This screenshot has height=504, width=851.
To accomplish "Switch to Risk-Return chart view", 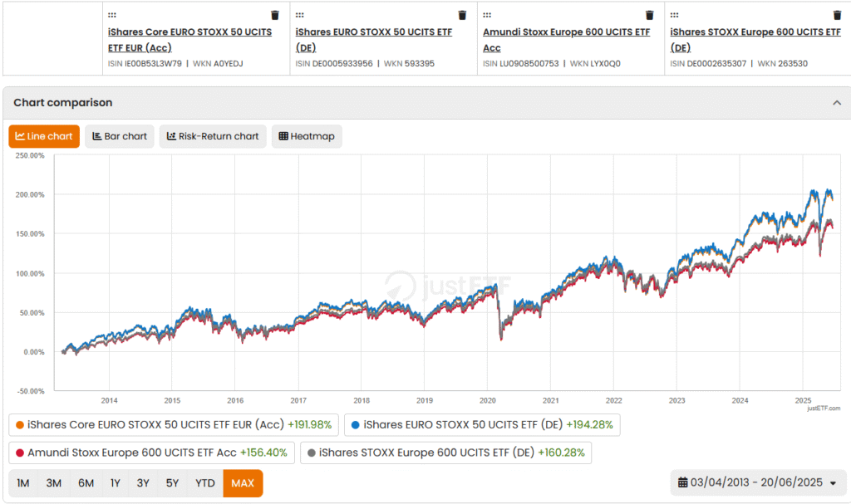I will pyautogui.click(x=213, y=136).
